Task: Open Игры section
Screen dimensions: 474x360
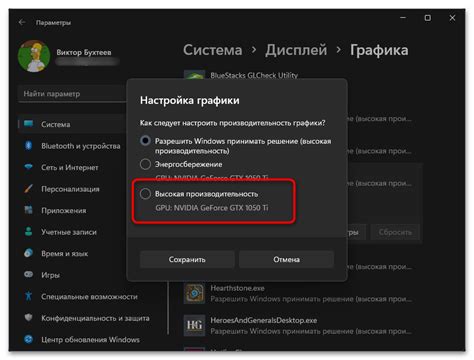Action: 50,275
